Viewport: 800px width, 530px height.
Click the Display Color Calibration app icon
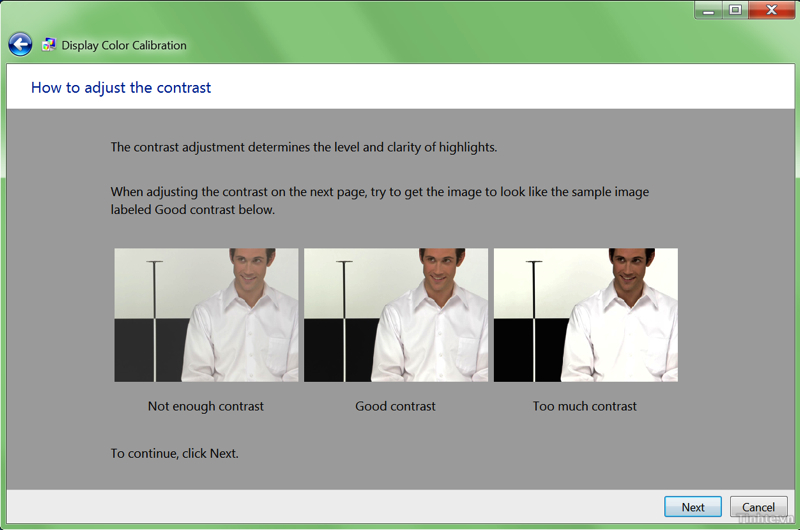click(x=49, y=45)
